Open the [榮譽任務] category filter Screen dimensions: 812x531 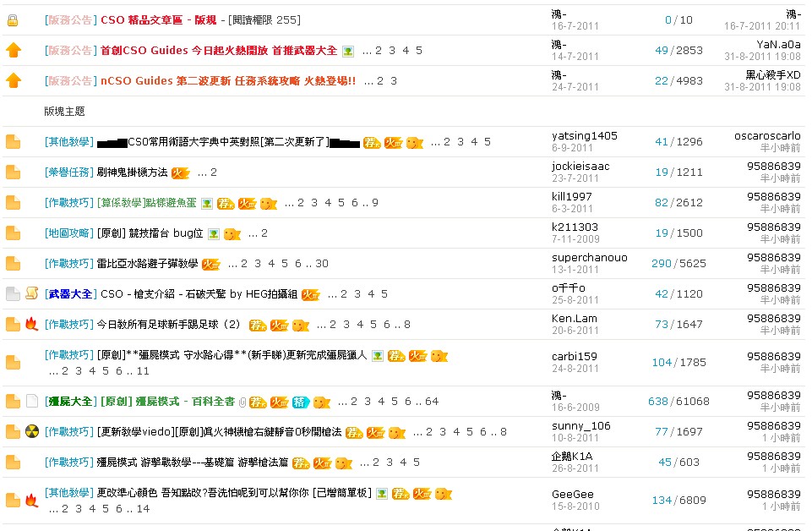[69, 172]
